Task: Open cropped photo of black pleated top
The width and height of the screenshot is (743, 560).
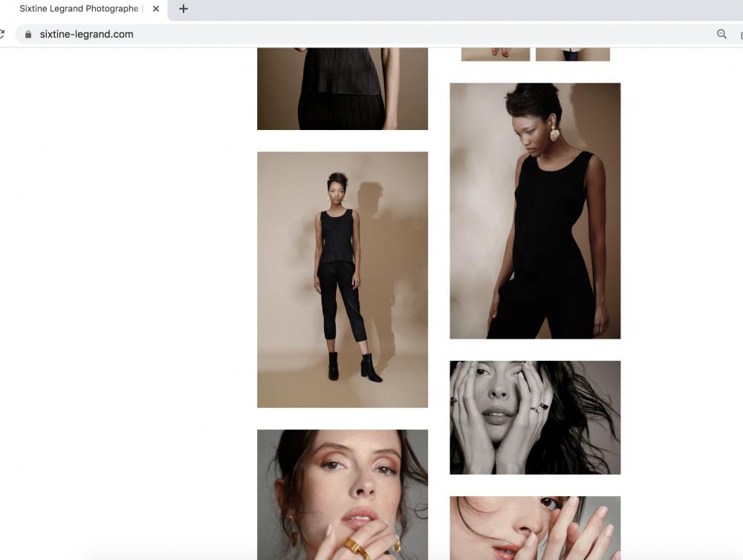Action: click(x=342, y=88)
